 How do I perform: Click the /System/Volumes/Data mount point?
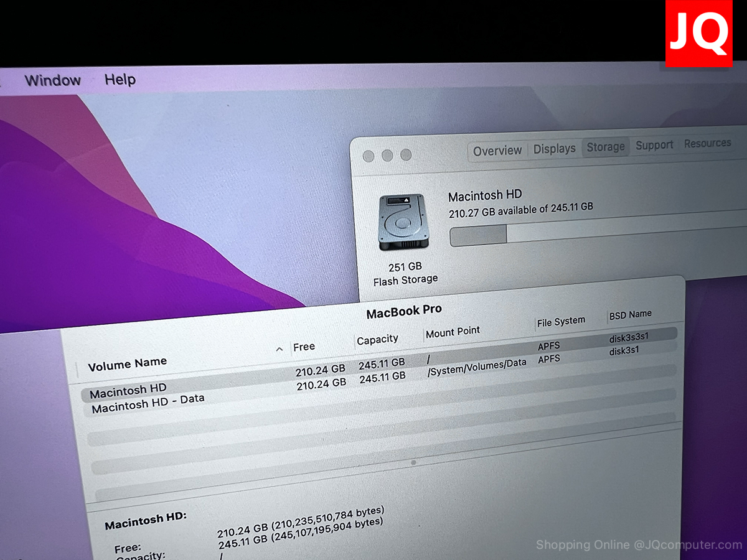477,367
